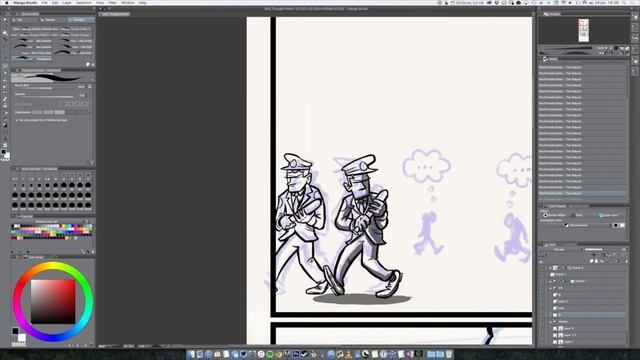Viewport: 640px width, 360px height.
Task: Toggle 'Do not exceed line of reference layer' checkbox
Action: [x=17, y=120]
